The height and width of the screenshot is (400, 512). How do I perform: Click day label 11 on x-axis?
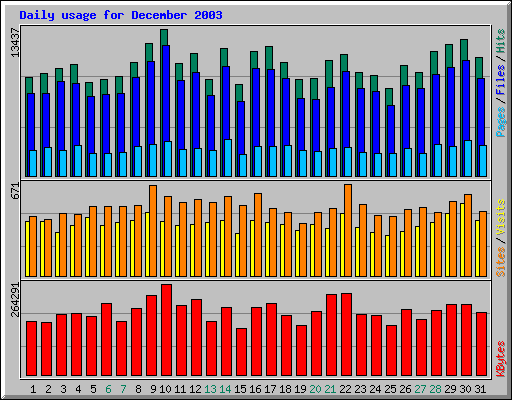[x=180, y=389]
